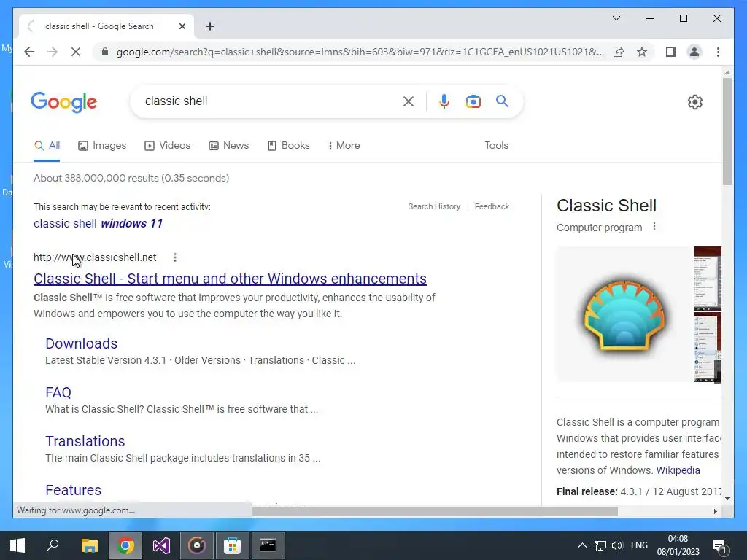Open a new browser tab
Image resolution: width=747 pixels, height=560 pixels.
click(210, 26)
